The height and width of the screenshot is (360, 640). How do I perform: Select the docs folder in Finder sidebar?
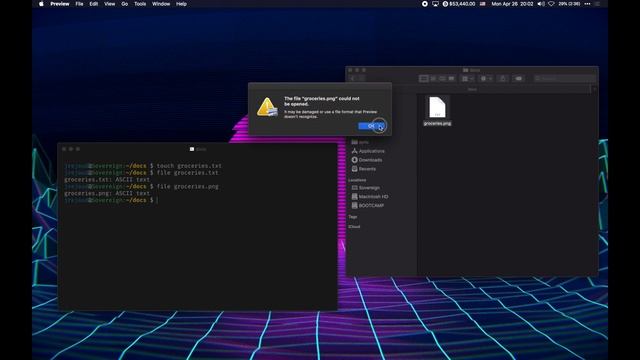(x=361, y=142)
